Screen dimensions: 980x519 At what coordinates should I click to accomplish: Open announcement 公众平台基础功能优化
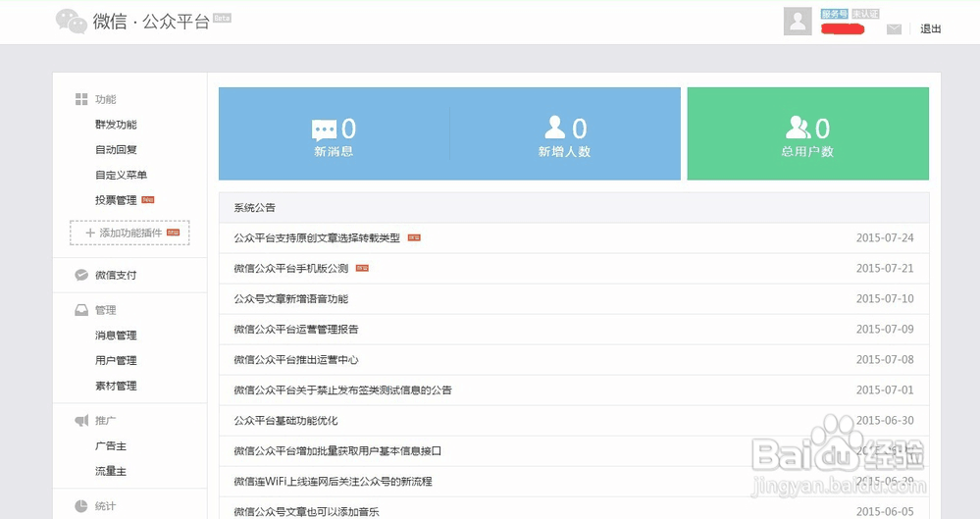click(285, 421)
